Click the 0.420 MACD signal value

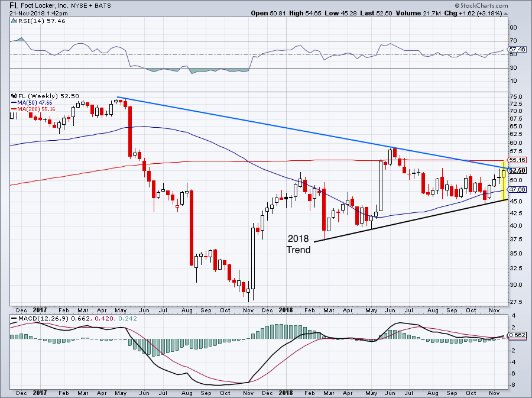pos(103,319)
